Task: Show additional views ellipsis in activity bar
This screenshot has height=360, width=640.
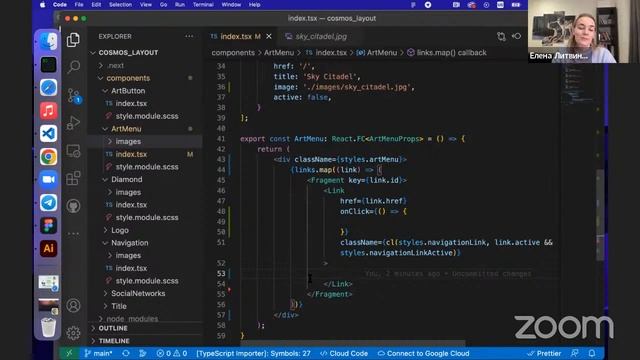Action: coord(73,234)
